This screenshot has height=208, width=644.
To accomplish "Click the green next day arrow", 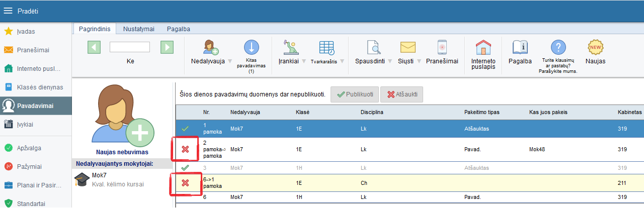I will click(x=167, y=47).
